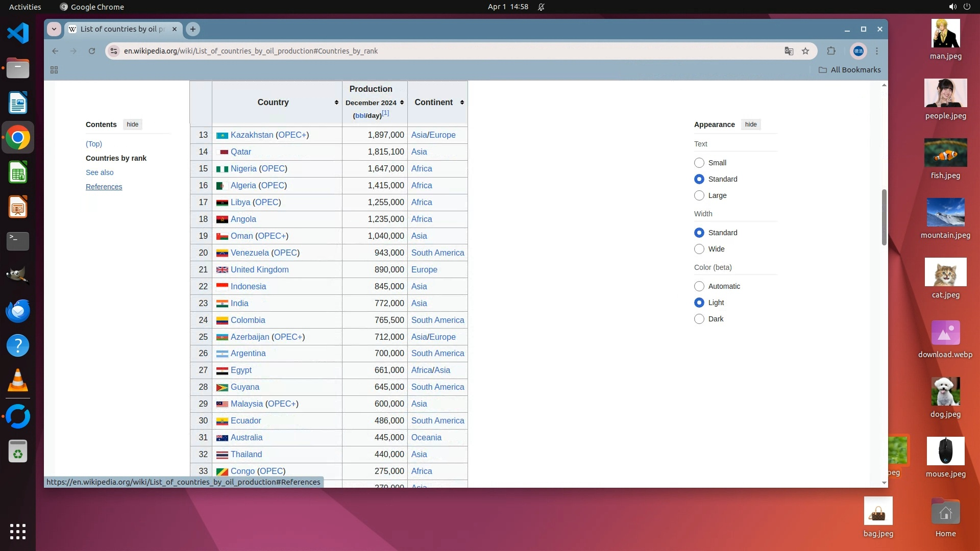View site information icon in address bar
This screenshot has height=551, width=980.
click(x=114, y=51)
